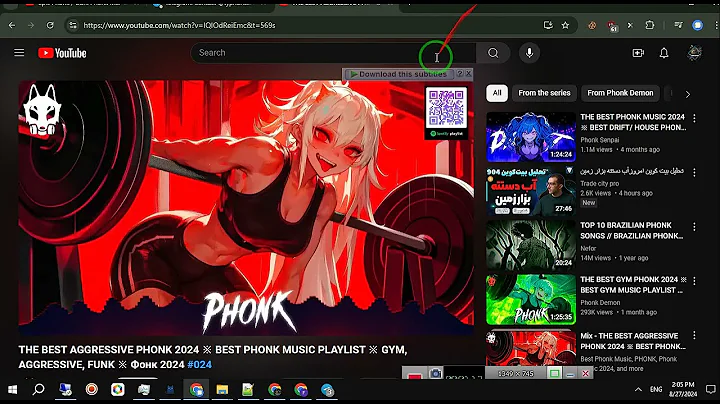Open options for TOP 10 BRAZILIAN PHONK video
Screen dimensions: 720x404
[x=694, y=227]
